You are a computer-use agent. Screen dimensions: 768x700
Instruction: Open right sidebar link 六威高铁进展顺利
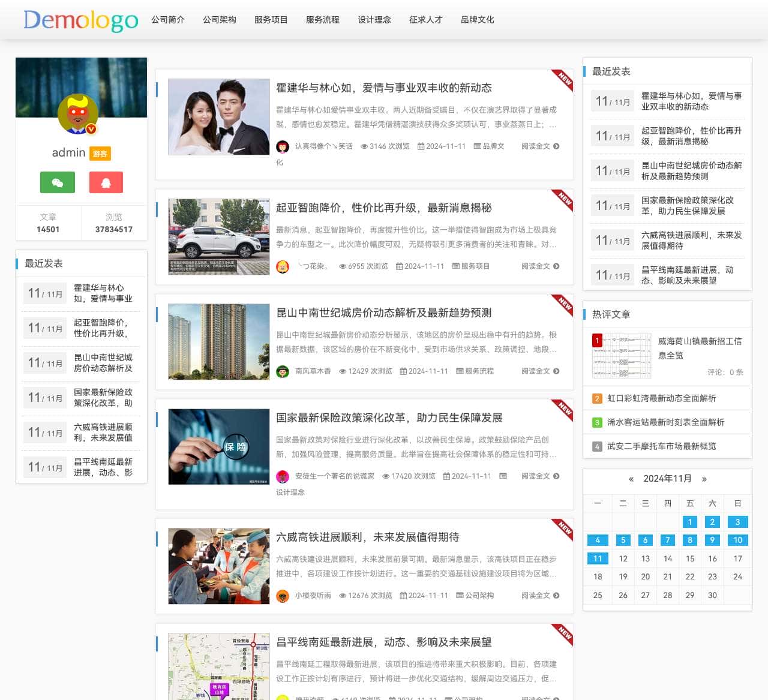click(x=692, y=241)
